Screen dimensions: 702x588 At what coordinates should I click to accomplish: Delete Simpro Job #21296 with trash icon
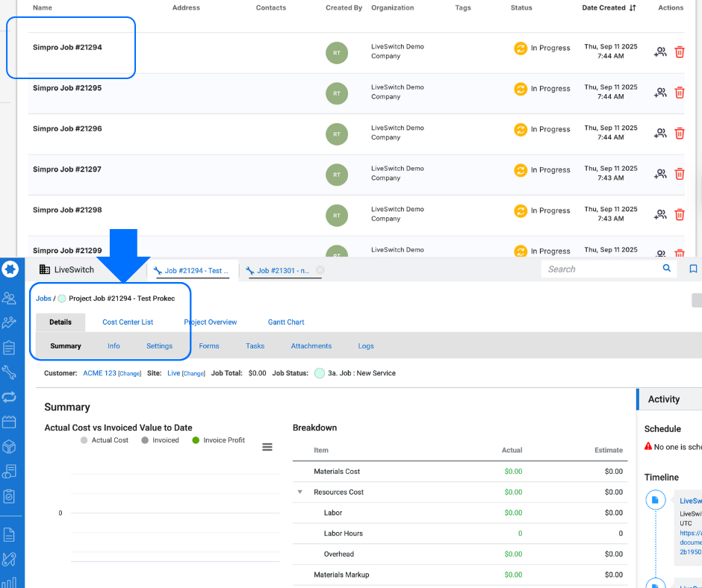679,134
